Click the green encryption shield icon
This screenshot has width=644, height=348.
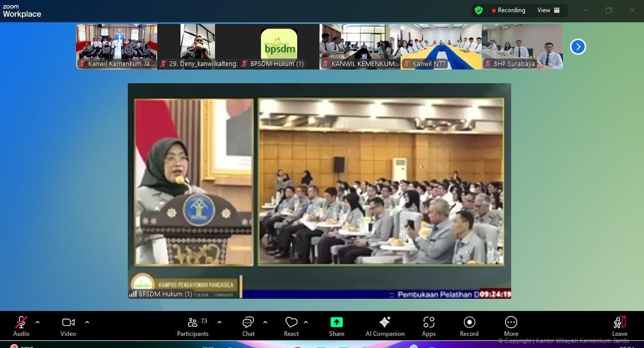tap(479, 10)
